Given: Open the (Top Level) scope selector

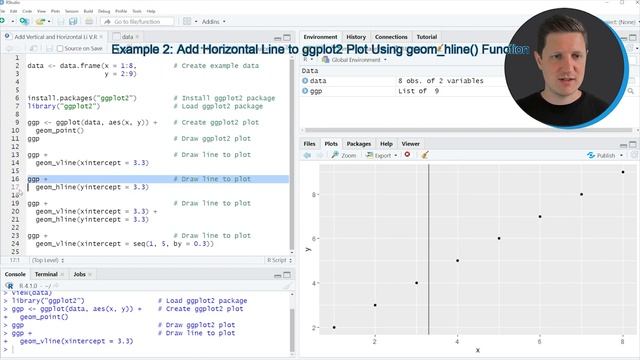Looking at the screenshot, I should pos(48,260).
